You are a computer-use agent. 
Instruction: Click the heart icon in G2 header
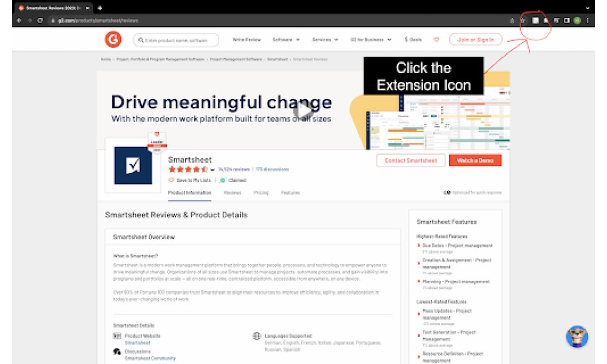tap(436, 39)
